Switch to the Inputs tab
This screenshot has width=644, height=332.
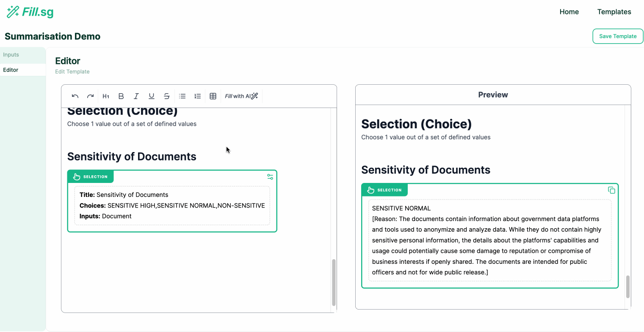(x=11, y=55)
